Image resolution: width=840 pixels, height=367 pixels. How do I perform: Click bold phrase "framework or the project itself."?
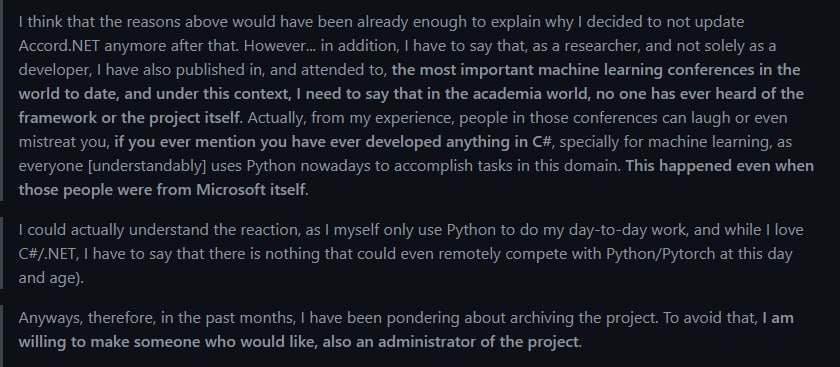click(x=131, y=118)
